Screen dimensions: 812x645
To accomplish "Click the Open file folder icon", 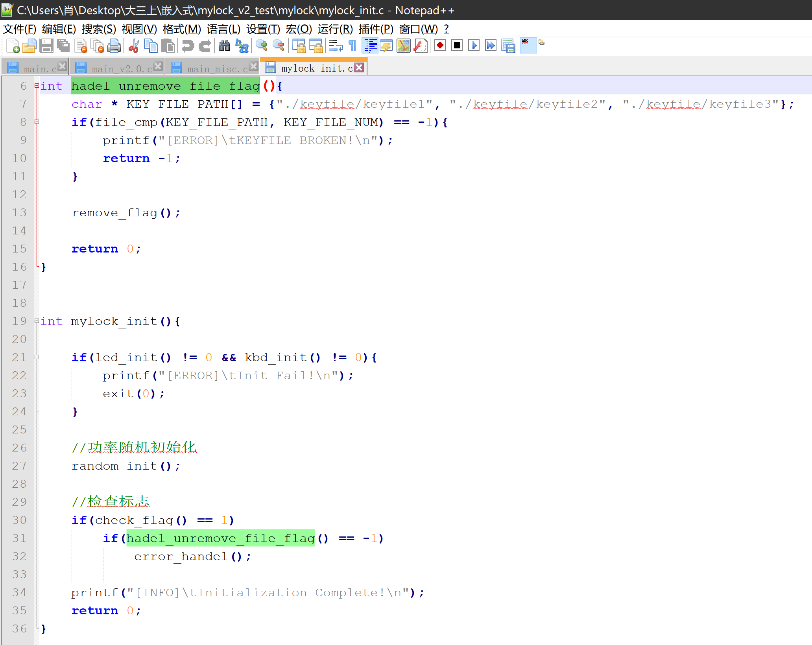I will pos(29,46).
